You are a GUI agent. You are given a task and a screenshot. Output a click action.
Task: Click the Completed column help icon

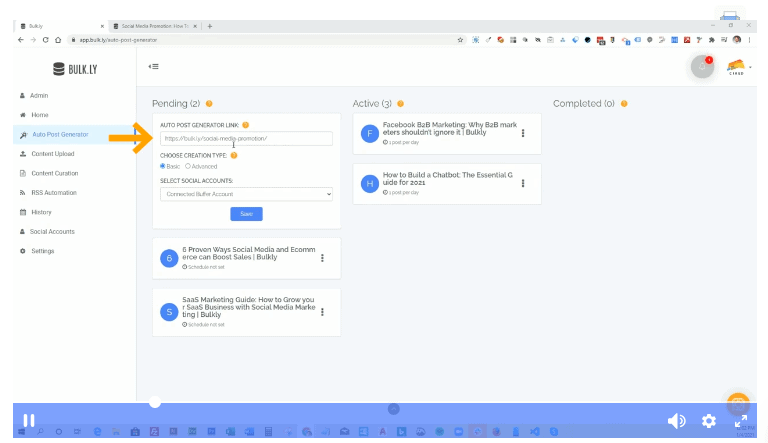[624, 103]
